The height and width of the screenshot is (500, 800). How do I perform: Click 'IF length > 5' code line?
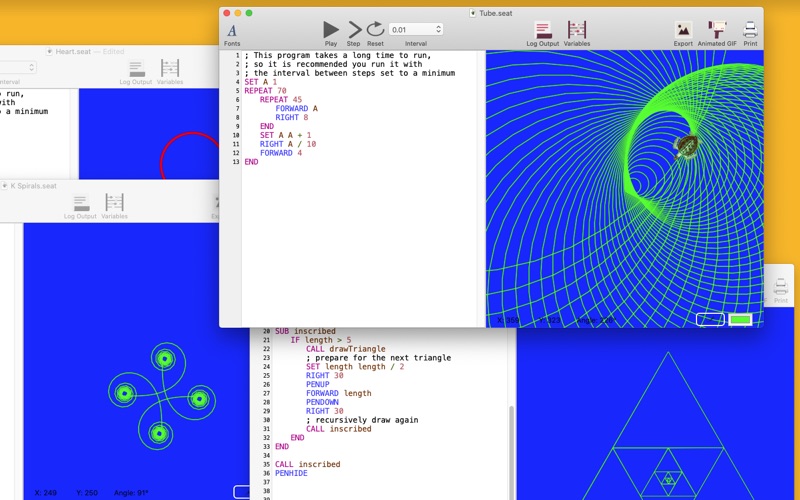[320, 340]
